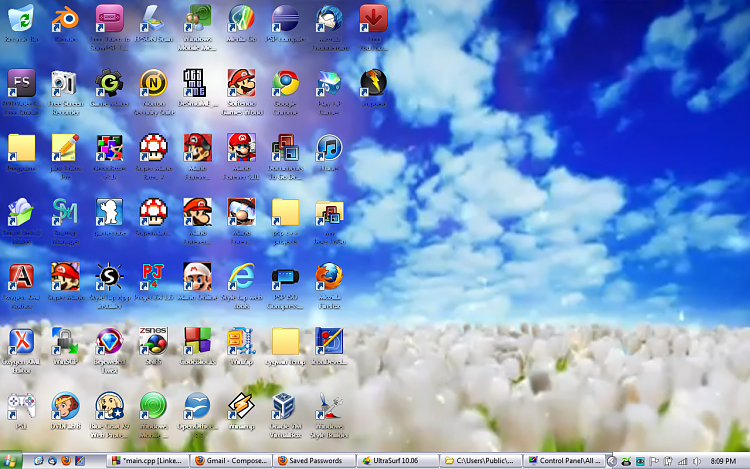Launch the Documents To Go Desktop shortcut
This screenshot has height=469, width=750.
point(286,148)
